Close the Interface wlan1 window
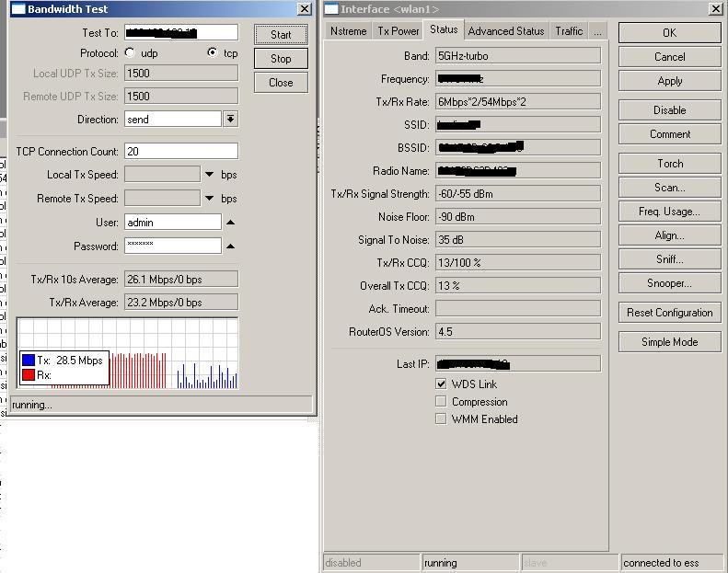 (715, 9)
